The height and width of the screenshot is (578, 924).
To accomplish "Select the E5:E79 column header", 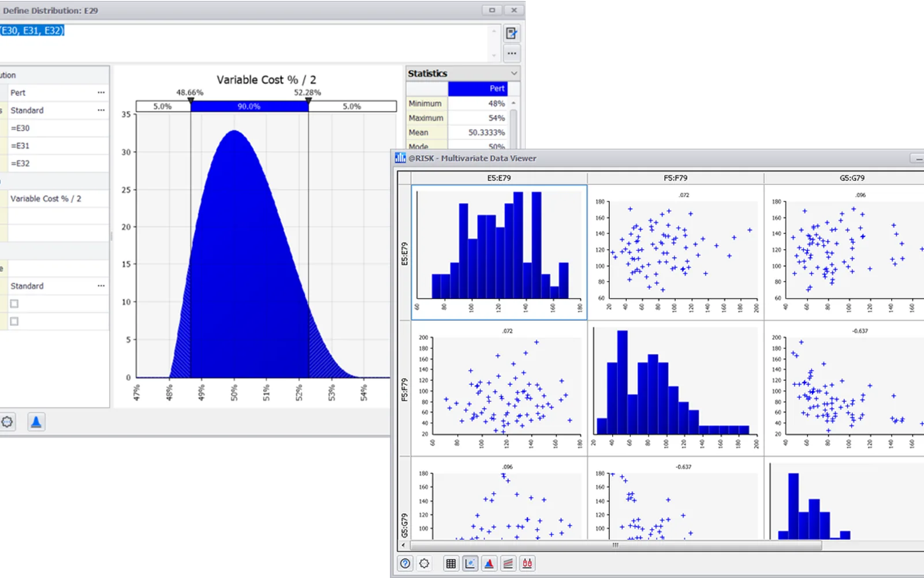I will (x=499, y=178).
